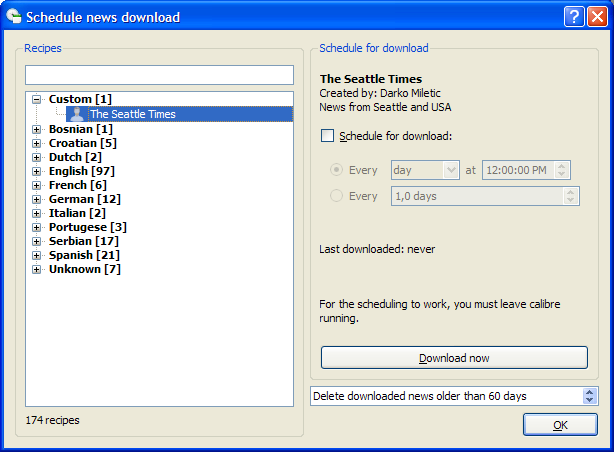Enable the Schedule for download checkbox

pyautogui.click(x=327, y=136)
